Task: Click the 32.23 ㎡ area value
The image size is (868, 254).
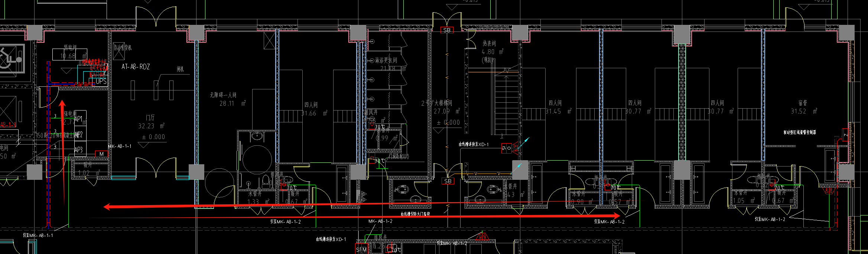Action: 151,126
